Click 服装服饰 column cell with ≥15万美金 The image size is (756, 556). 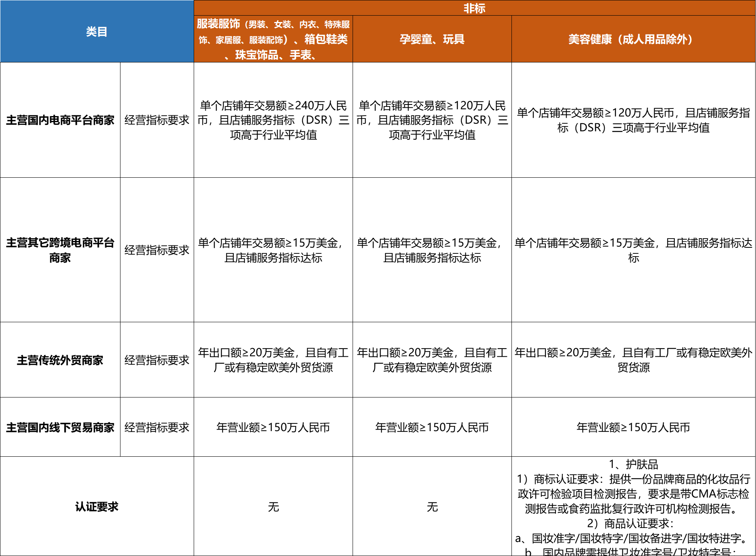[x=273, y=250]
